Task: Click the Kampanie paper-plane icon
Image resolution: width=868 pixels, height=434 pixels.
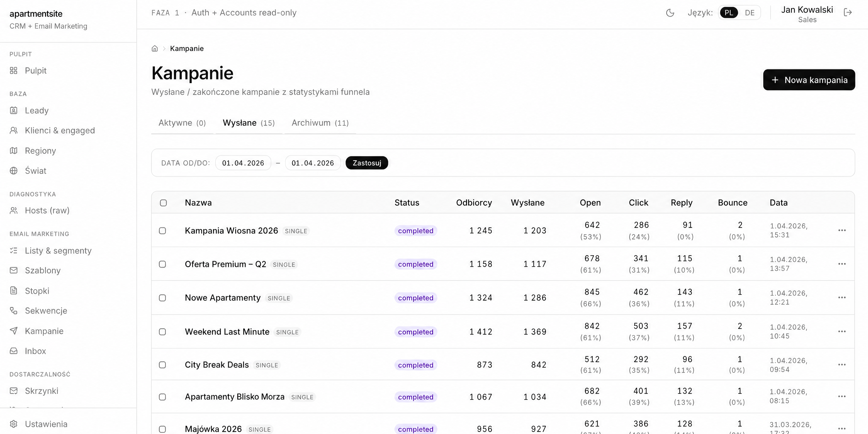Action: [x=14, y=330]
